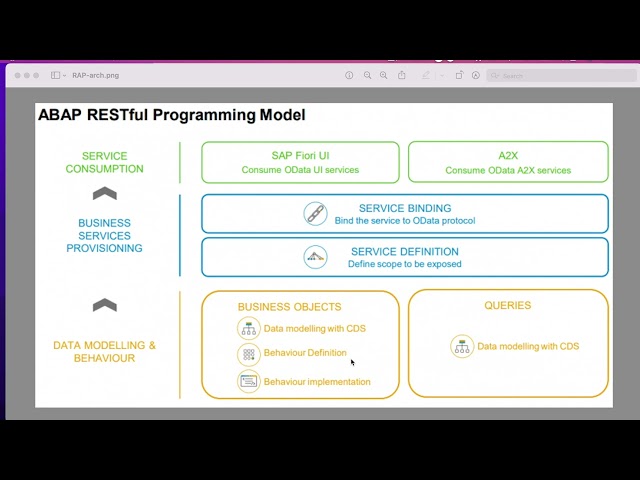This screenshot has height=480, width=640.
Task: Select the highlight pen tool
Action: [426, 75]
